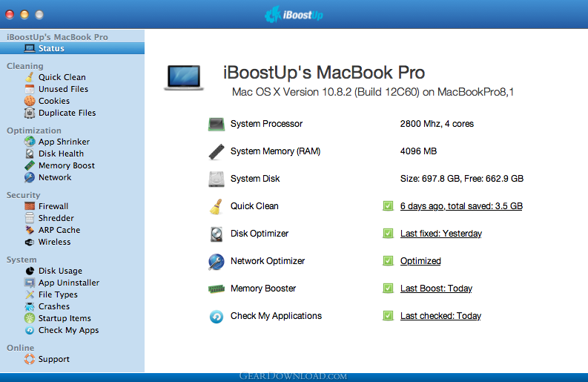Click the Startup Items green icon
588x382 pixels.
[30, 318]
